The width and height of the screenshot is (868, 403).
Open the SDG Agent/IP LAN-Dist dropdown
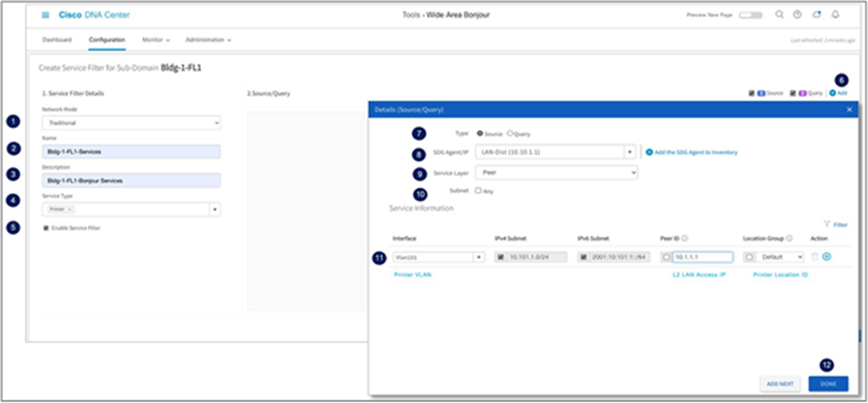point(555,151)
